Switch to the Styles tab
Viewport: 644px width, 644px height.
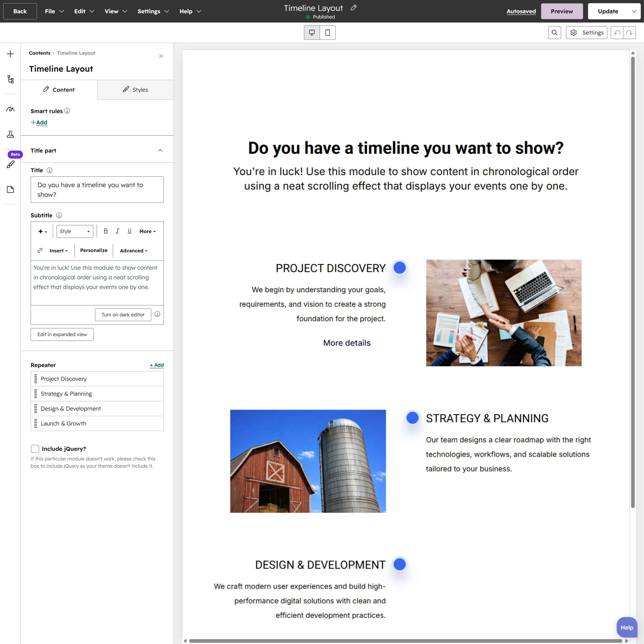pyautogui.click(x=135, y=90)
